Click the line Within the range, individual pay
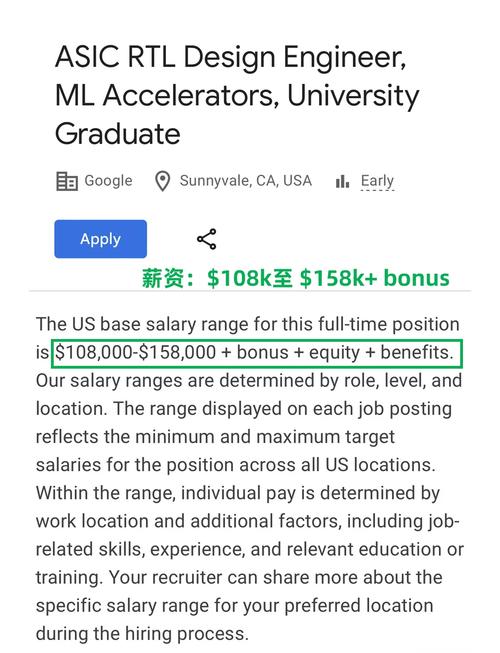500x653 pixels. click(x=238, y=493)
